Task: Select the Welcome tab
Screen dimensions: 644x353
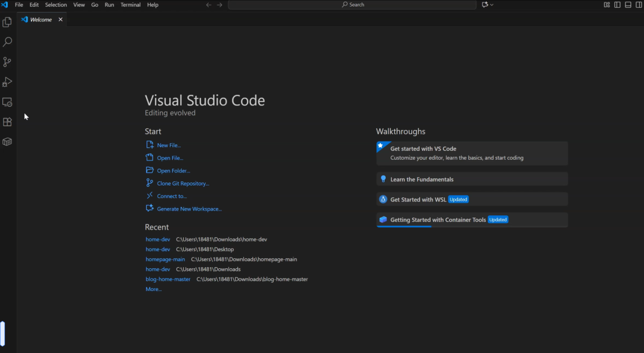Action: coord(41,20)
